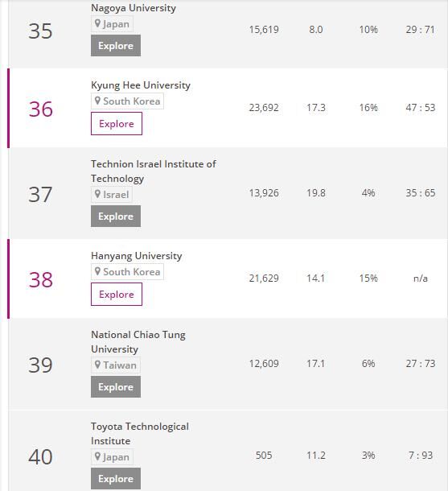Click the Technion Israel Institute of Technology name
Screen dimensions: 448x491
click(x=154, y=171)
